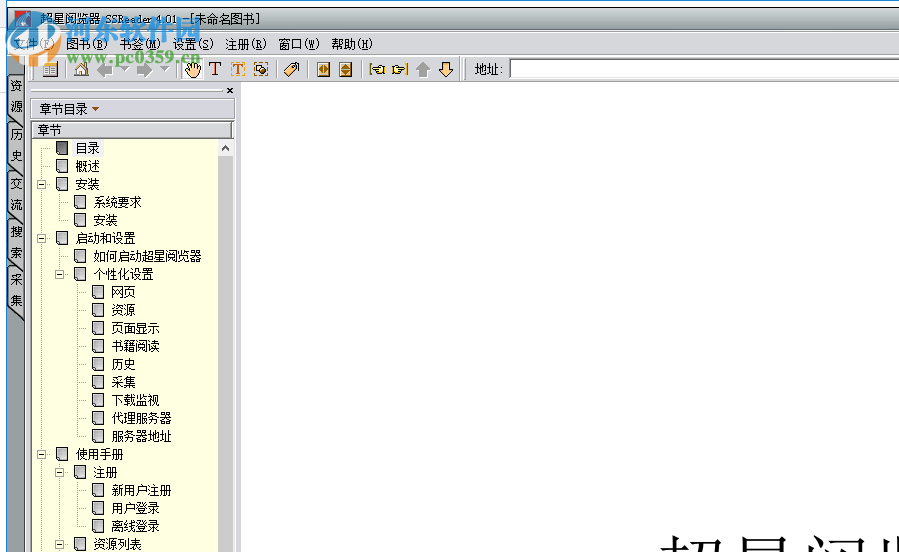Screen dimensions: 899x552
Task: Click the yellow down arrow page button
Action: click(446, 69)
